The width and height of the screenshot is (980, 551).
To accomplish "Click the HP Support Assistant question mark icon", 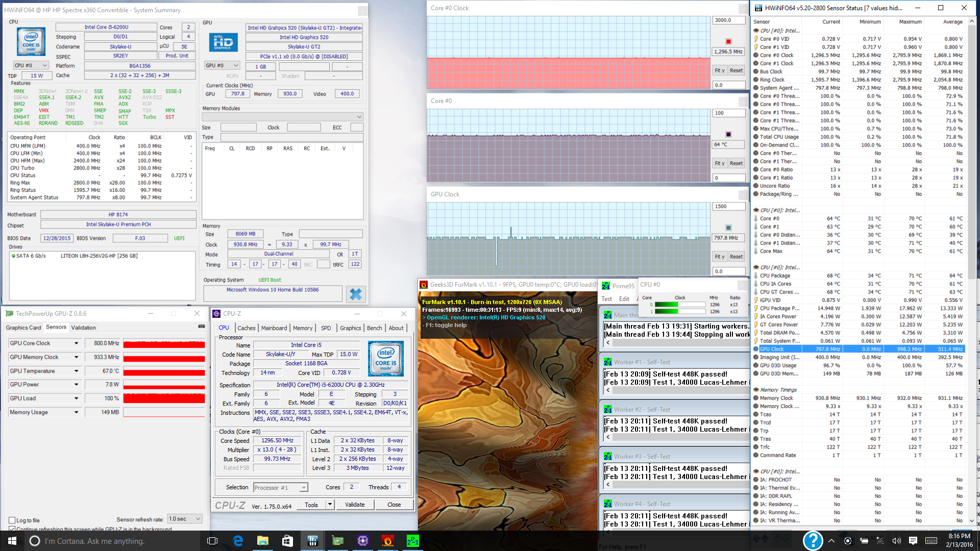I will tap(813, 541).
